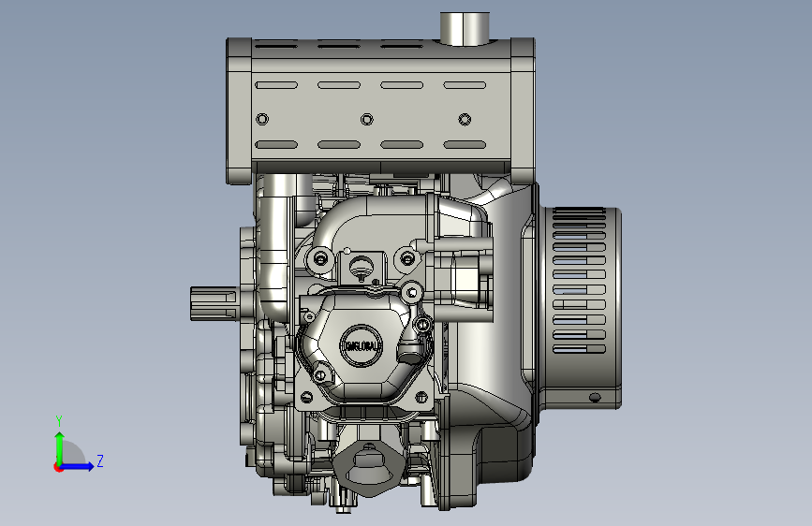Pick the center screw on the muffler shield
Viewport: 812px width, 526px height.
click(366, 120)
